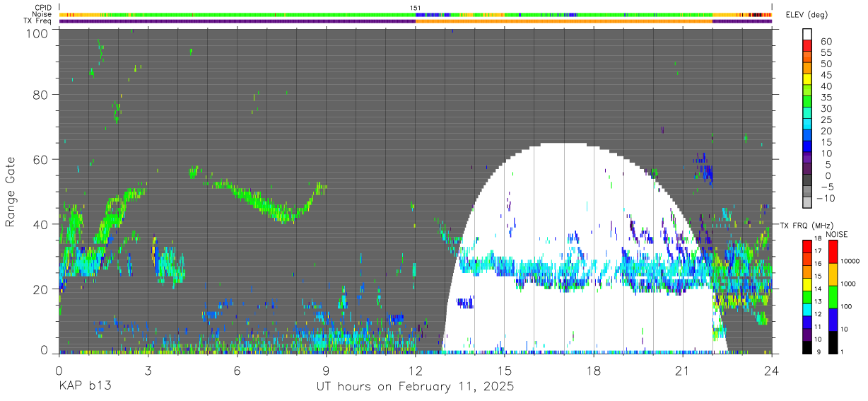
Task: Click the '55' label on the ELEV colorbar
Action: [x=825, y=52]
